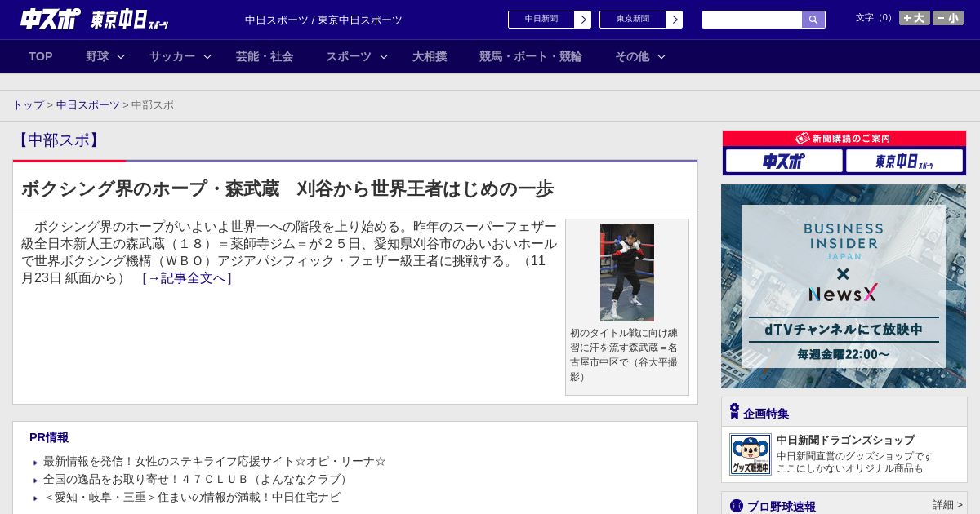This screenshot has width=980, height=514.
Task: Open the サッカー menu
Action: click(172, 56)
